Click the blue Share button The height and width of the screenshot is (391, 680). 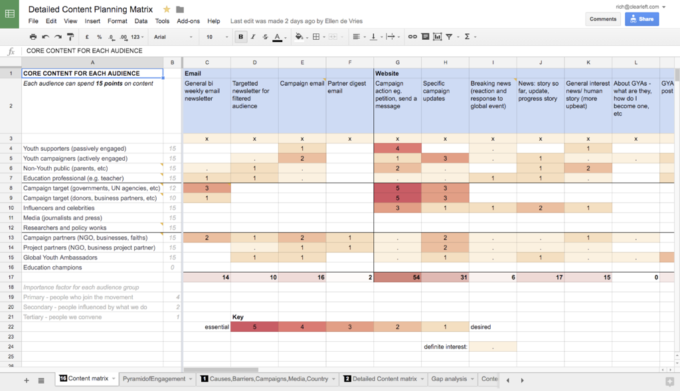click(642, 19)
